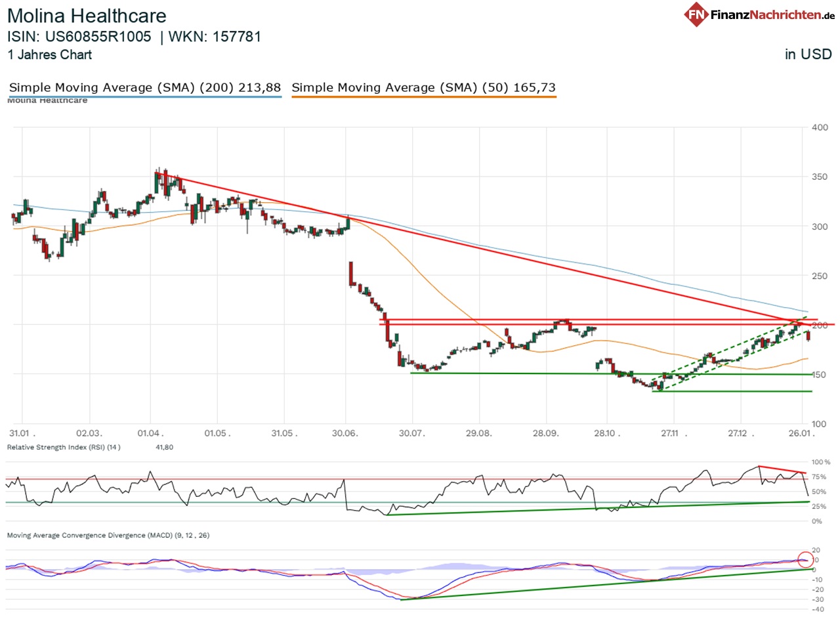This screenshot has width=840, height=617.
Task: Expand the 1 Jahres Chart timeframe selector
Action: (49, 55)
